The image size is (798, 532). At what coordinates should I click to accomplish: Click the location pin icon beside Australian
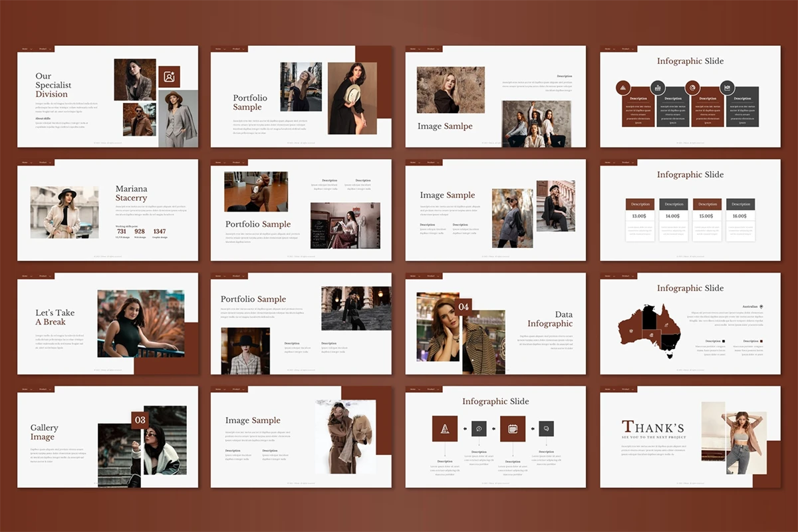click(761, 307)
